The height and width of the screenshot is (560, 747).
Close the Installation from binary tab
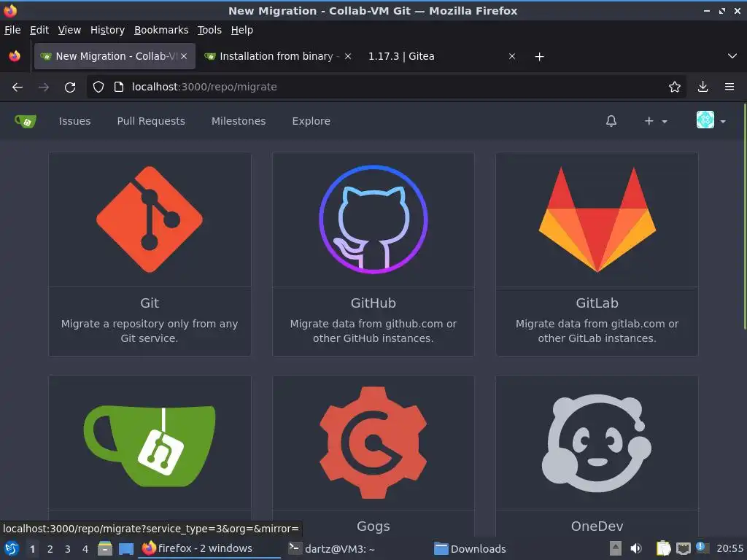(348, 56)
